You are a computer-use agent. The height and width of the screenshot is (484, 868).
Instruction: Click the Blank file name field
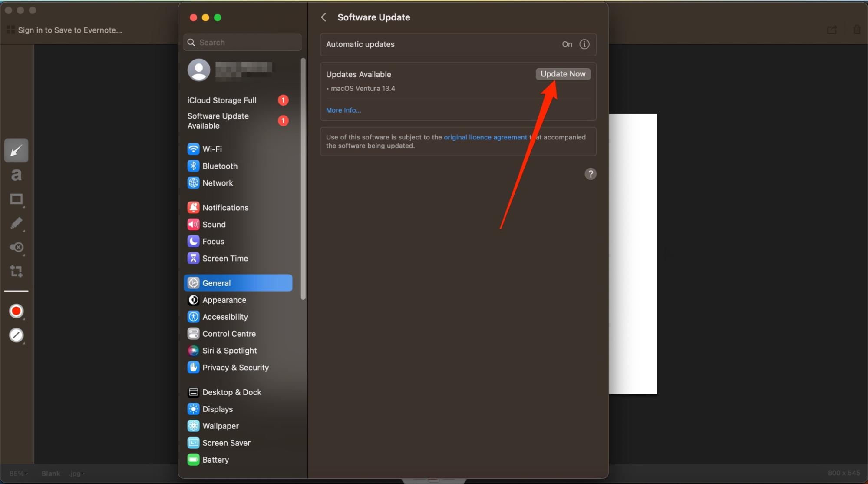51,473
